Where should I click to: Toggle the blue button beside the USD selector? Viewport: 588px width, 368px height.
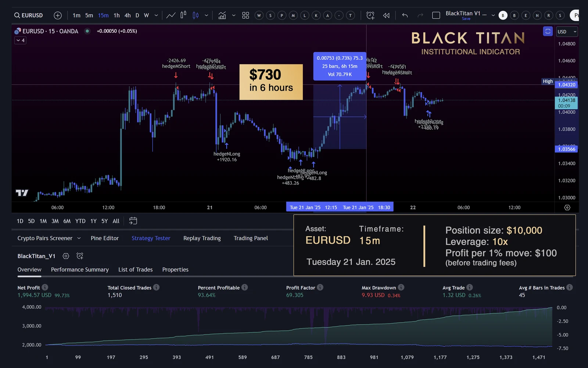[548, 31]
